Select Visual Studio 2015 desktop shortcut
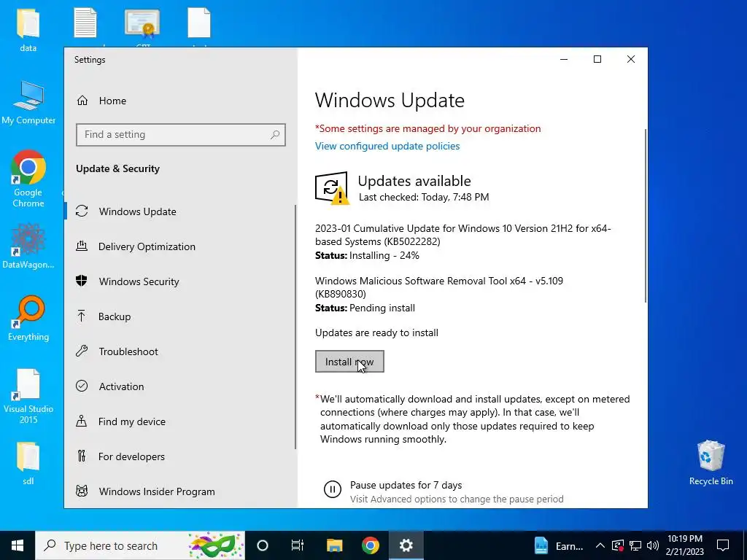 pos(28,396)
